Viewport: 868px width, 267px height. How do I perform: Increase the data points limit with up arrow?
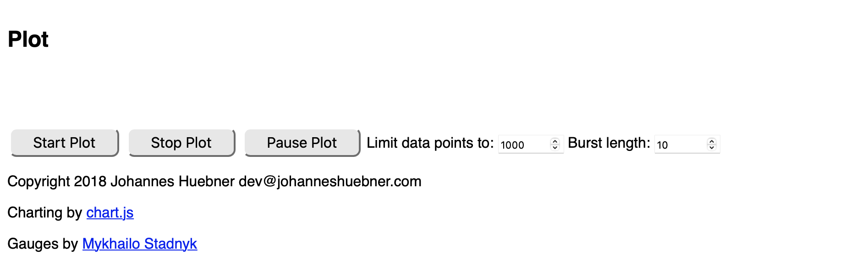tap(555, 141)
